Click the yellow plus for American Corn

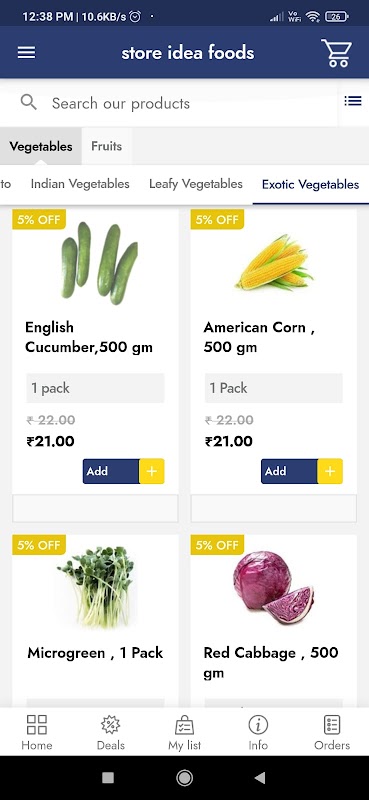point(330,471)
